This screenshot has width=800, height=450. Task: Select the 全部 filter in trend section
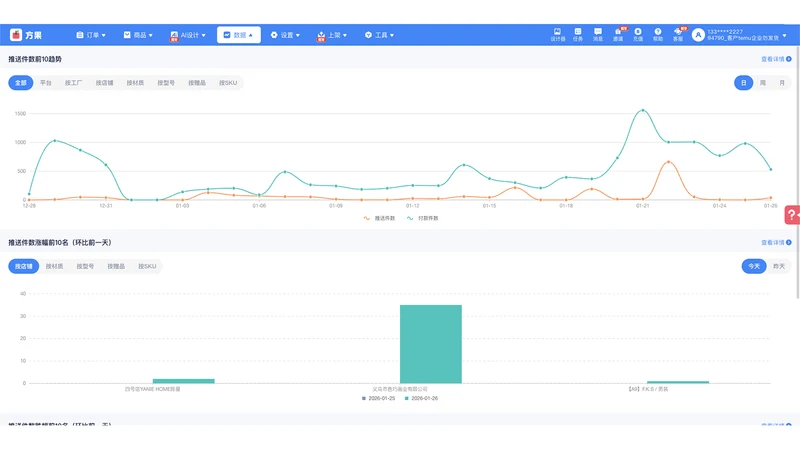[21, 83]
